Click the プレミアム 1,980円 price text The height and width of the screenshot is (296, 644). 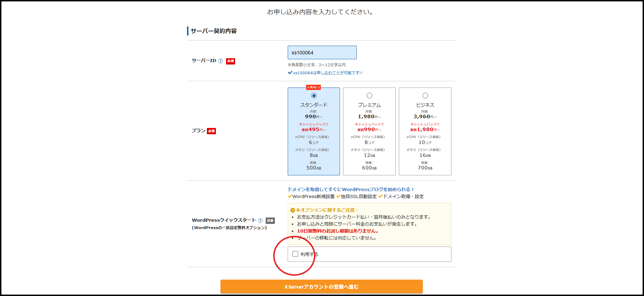click(x=370, y=117)
